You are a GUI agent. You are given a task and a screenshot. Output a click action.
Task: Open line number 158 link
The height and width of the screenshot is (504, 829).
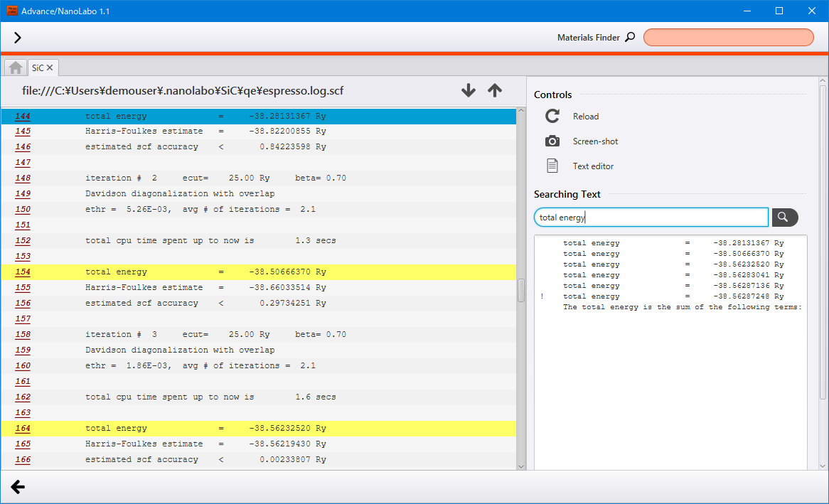[x=23, y=334]
